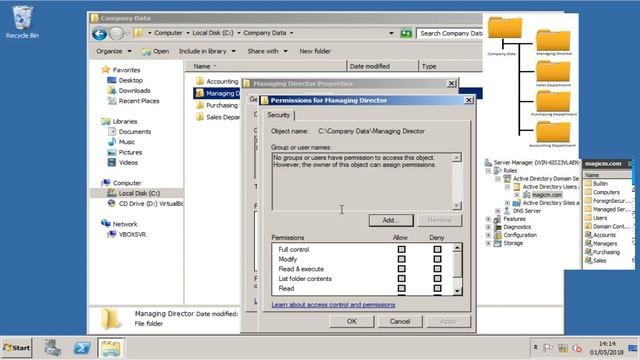Open the Organize dropdown menu

pyautogui.click(x=114, y=51)
